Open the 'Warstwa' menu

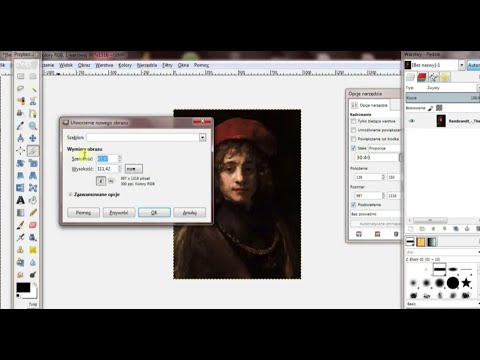(x=104, y=65)
